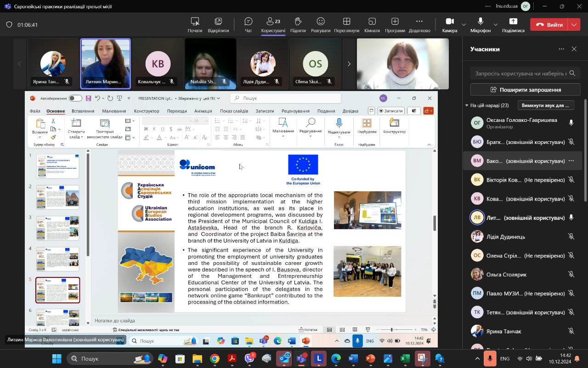
Task: Click the red Вийти leave button
Action: (549, 24)
